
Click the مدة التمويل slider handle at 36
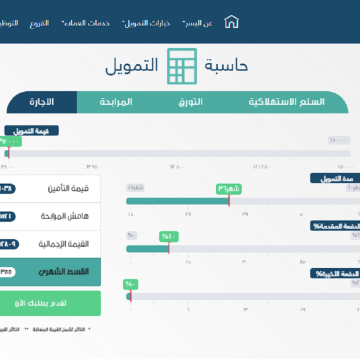coord(229,201)
